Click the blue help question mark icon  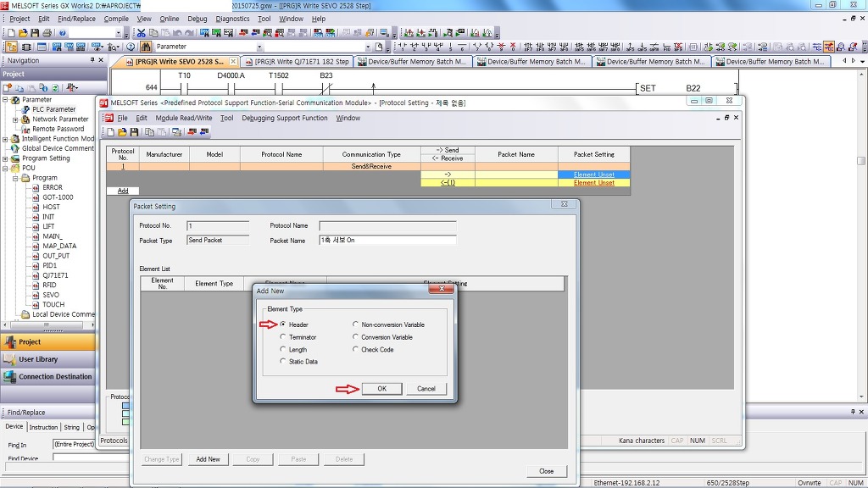(63, 33)
